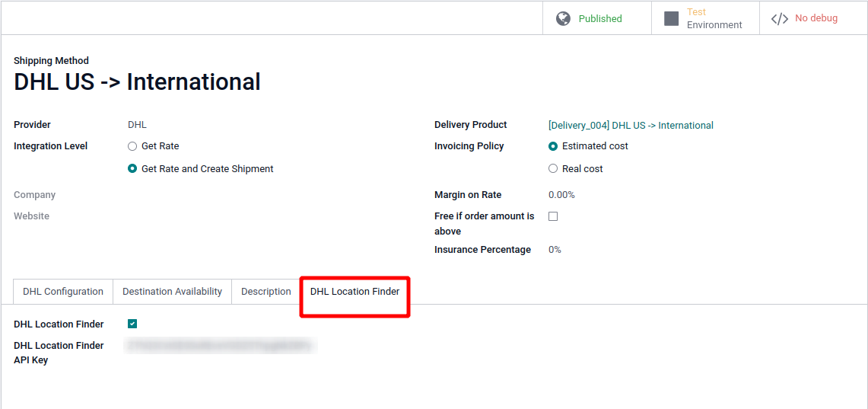Choose Estimated cost invoicing policy
Screen dimensions: 868x409
coord(552,146)
